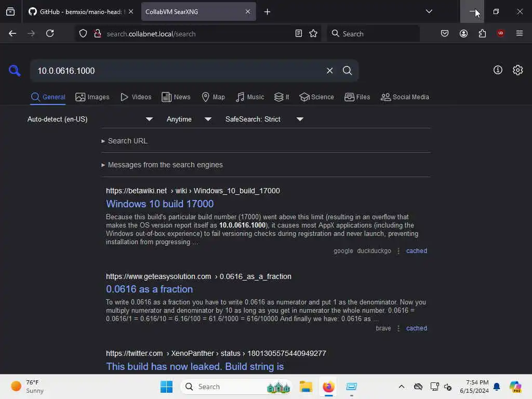Open Firefox View icon in tab bar
Image resolution: width=532 pixels, height=399 pixels.
click(x=10, y=11)
